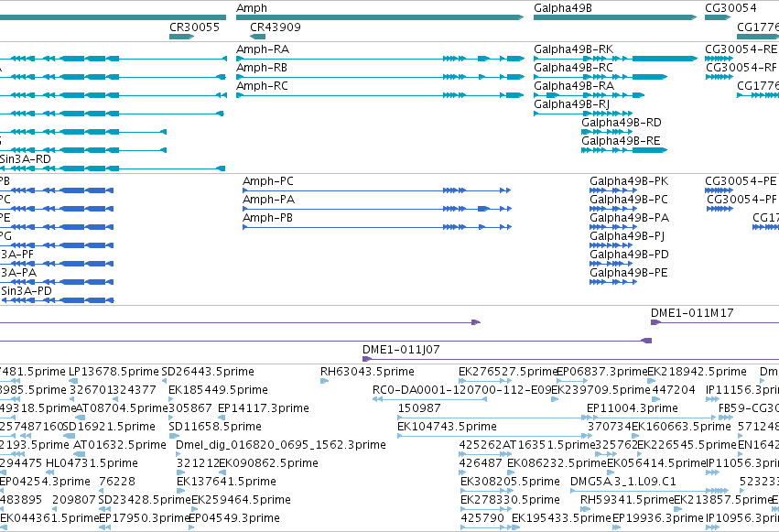Select the Amph gene label
This screenshot has height=532, width=779.
coord(252,8)
